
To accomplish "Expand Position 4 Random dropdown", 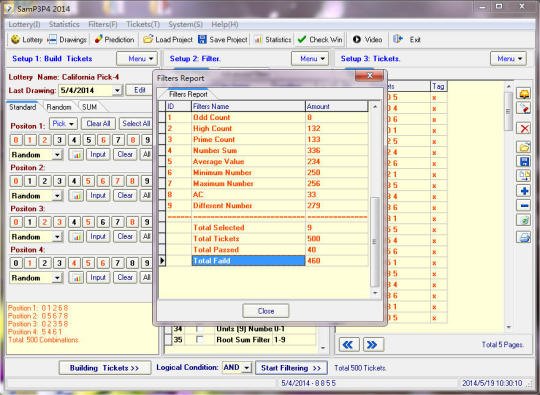I will coord(57,278).
